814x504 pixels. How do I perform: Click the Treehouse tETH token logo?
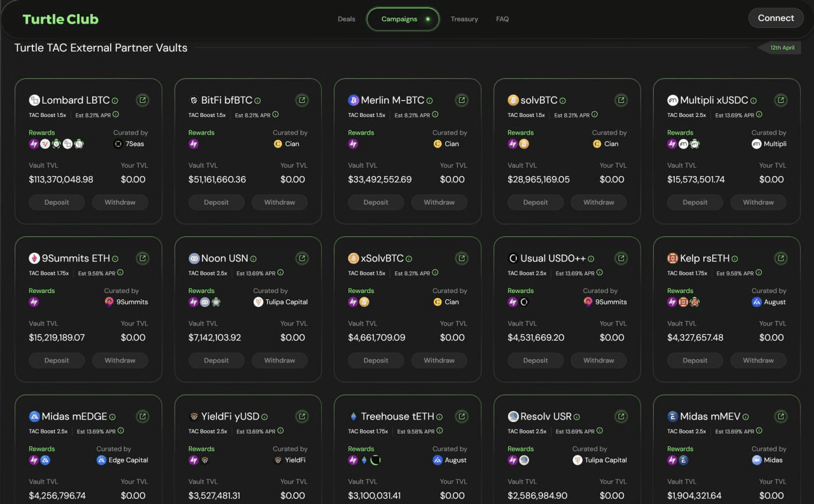click(x=354, y=417)
